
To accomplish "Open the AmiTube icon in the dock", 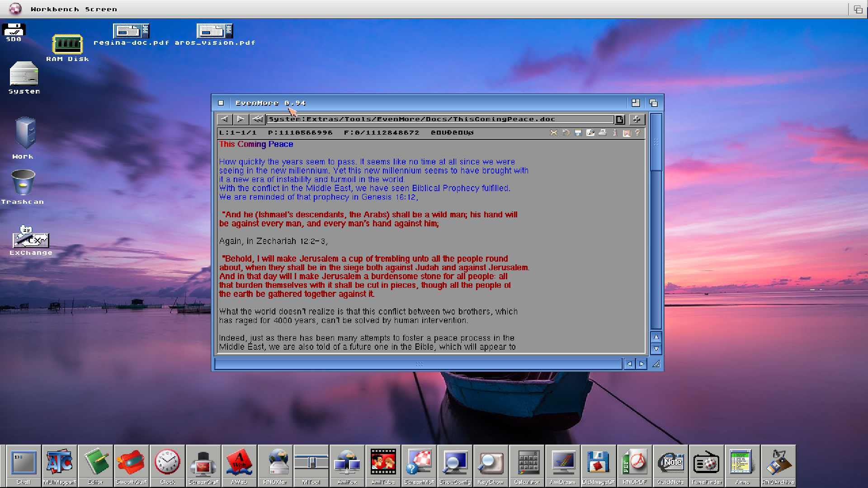I will pos(383,462).
